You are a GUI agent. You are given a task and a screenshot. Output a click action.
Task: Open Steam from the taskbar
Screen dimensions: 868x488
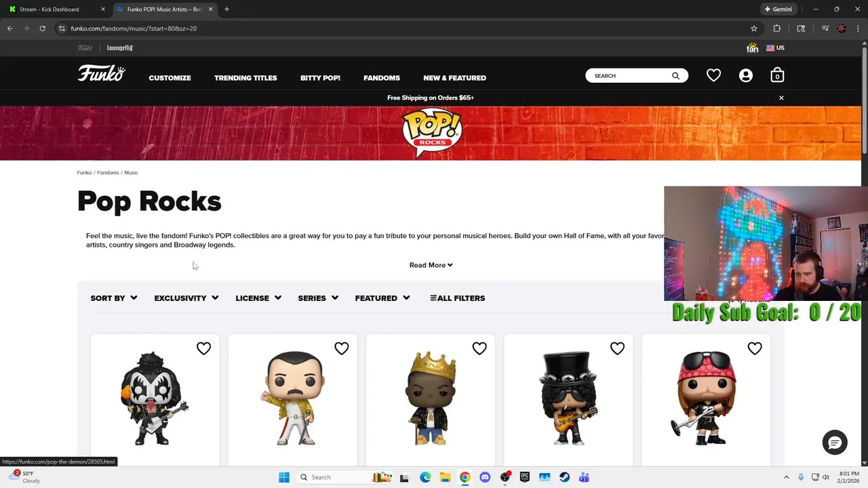564,477
